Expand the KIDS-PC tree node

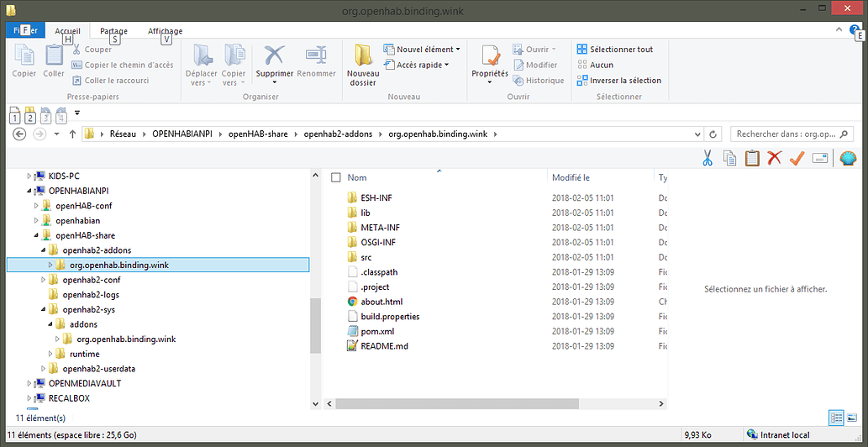tap(29, 176)
